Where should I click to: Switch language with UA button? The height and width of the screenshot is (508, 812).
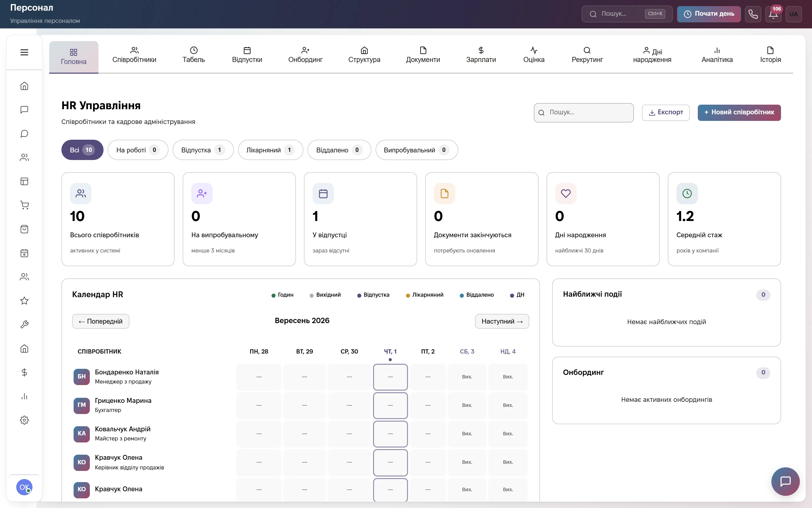[793, 14]
